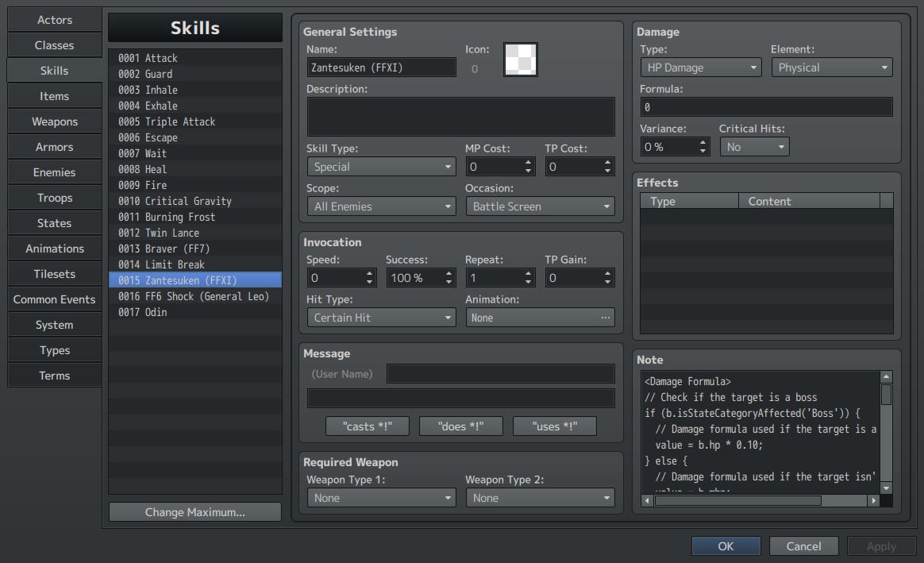Increase Variance percentage using up arrow

click(x=703, y=142)
